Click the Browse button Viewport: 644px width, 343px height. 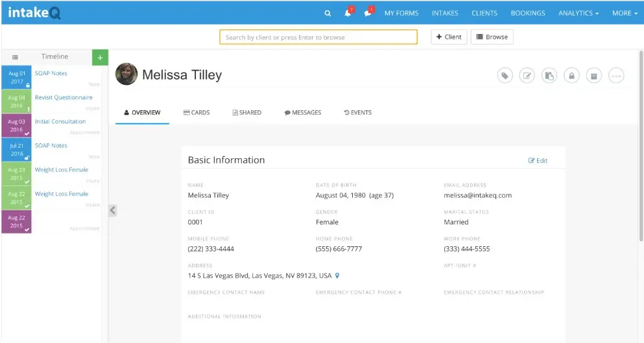[492, 37]
